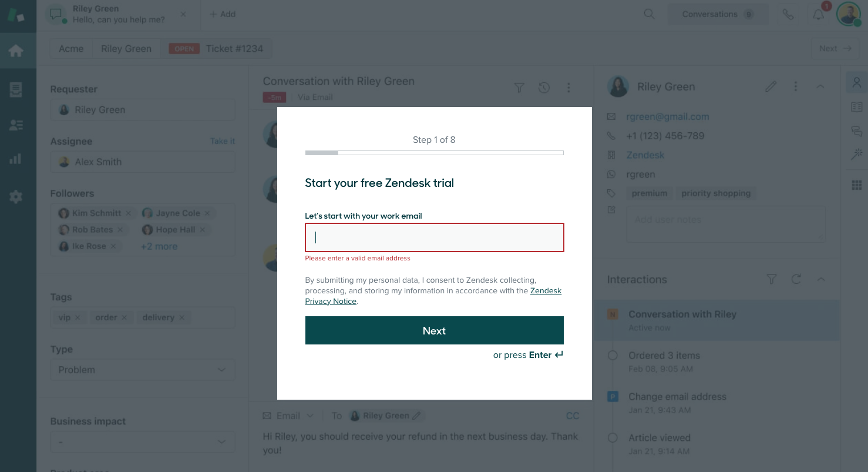
Task: Open the Zendesk Privacy Notice link
Action: coord(546,291)
